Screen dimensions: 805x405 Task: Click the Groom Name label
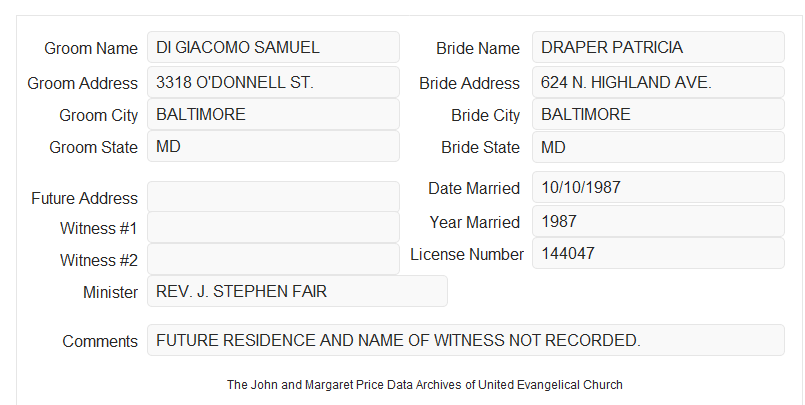(x=91, y=48)
